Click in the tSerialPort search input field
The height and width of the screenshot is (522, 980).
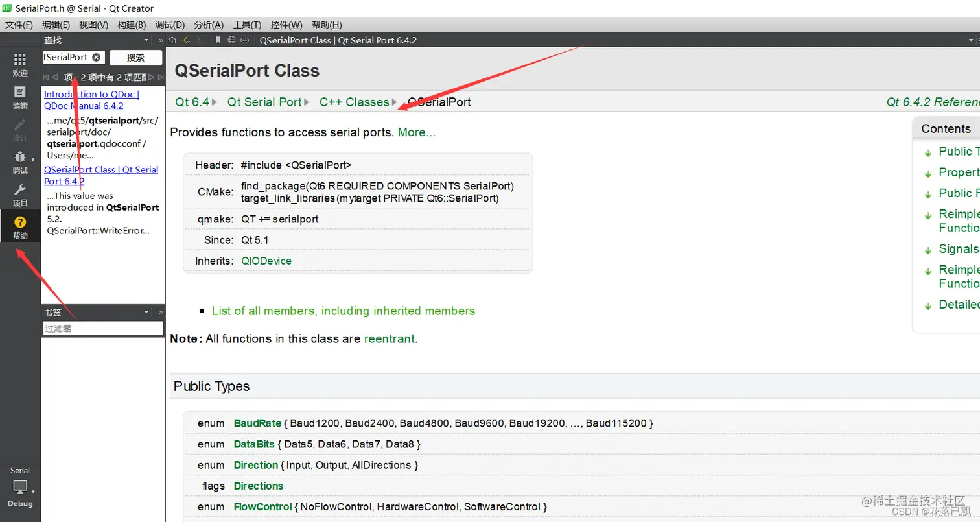click(67, 57)
